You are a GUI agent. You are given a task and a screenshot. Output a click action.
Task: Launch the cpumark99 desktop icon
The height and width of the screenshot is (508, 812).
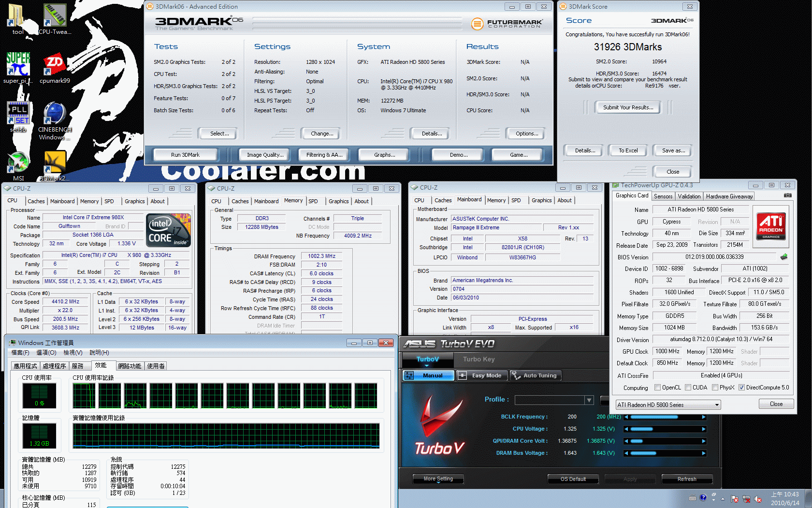click(55, 68)
